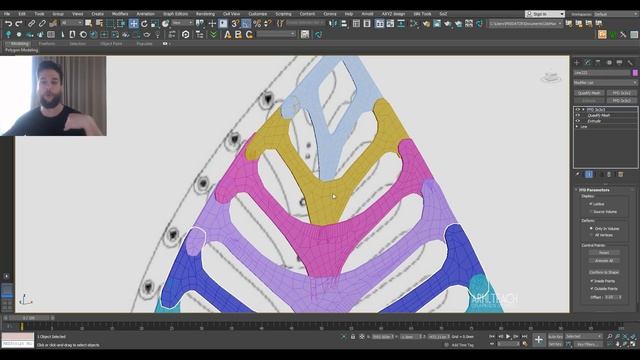Toggle the 3D Snaps icon
640x360 pixels.
[236, 24]
